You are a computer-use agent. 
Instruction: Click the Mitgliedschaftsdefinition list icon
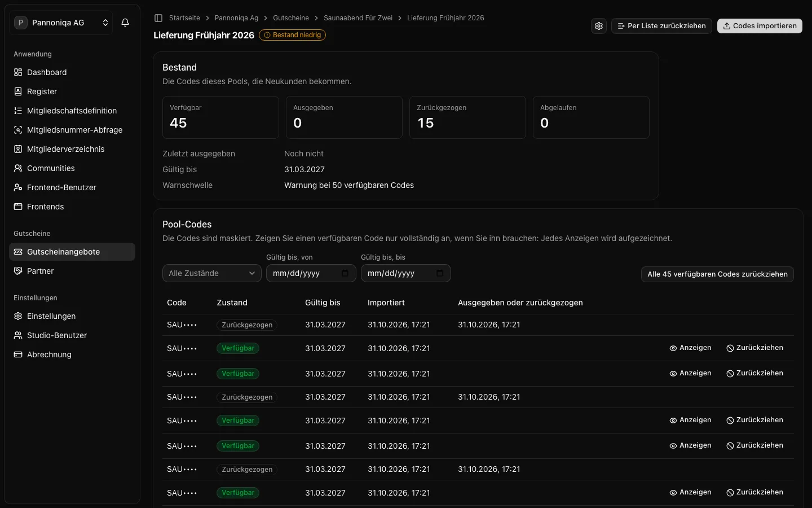coord(18,111)
